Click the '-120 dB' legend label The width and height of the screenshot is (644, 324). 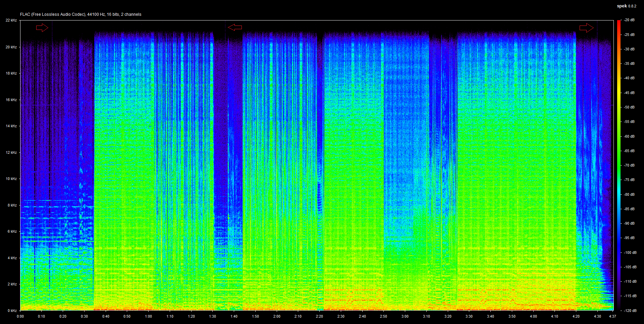pyautogui.click(x=630, y=311)
